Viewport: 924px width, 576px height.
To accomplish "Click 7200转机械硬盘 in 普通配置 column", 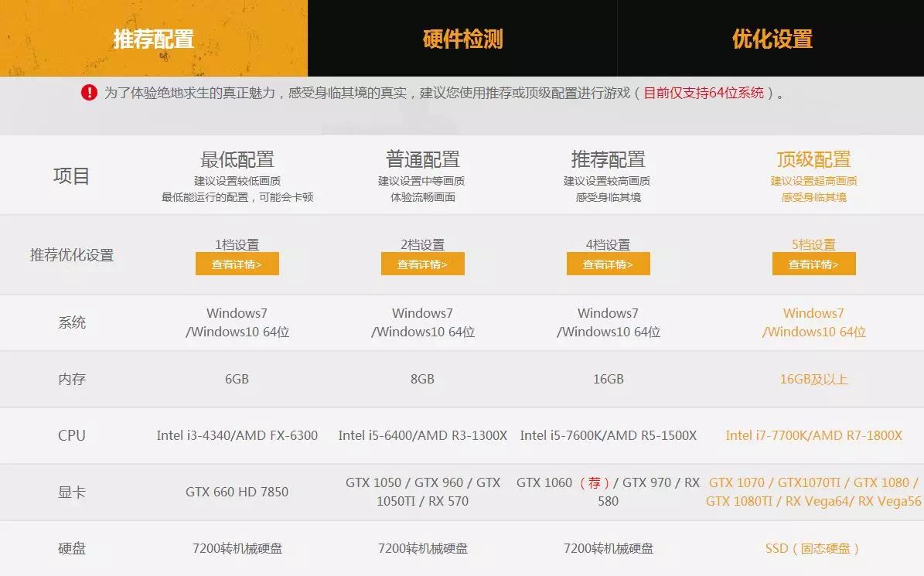I will click(422, 548).
